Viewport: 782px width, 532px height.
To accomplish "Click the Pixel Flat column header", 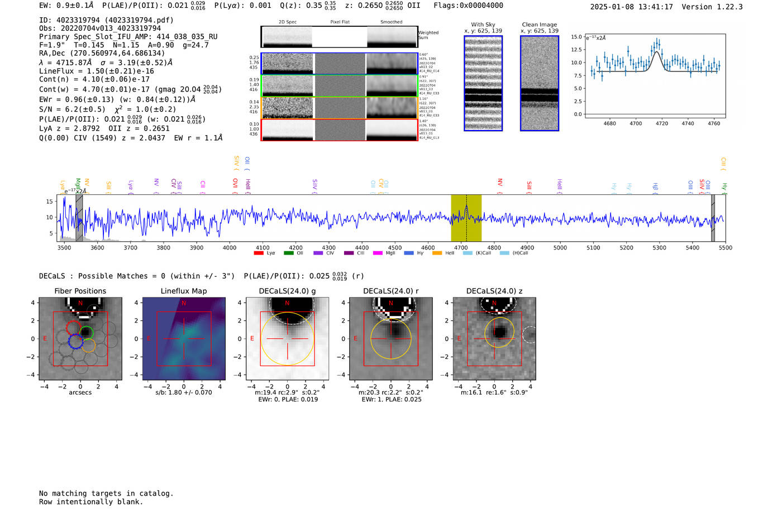I will pyautogui.click(x=340, y=22).
